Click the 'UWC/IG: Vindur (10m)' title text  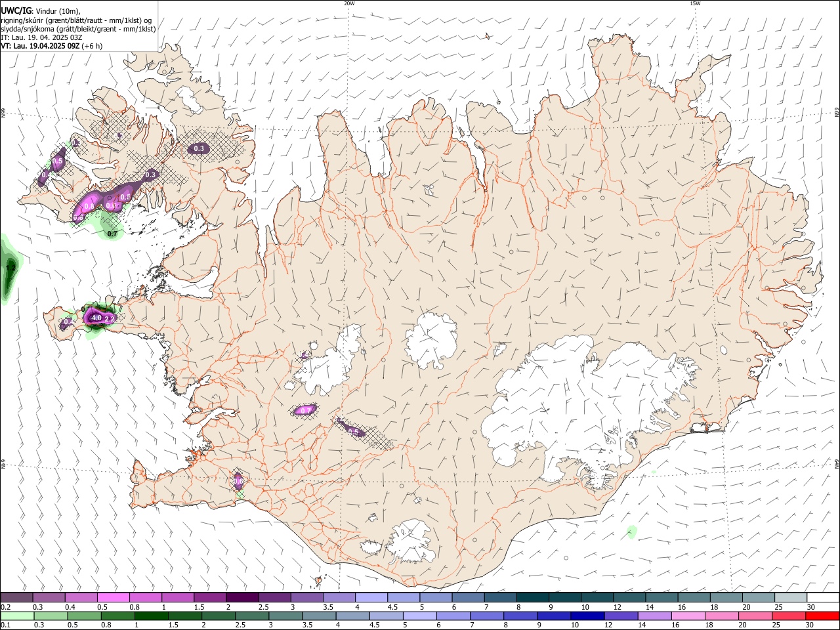coord(40,10)
